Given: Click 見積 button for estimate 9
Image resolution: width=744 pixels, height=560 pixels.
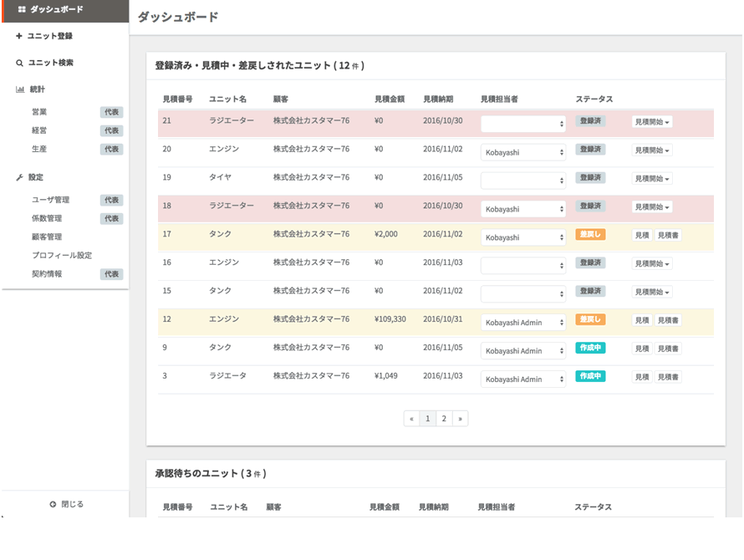Looking at the screenshot, I should point(642,349).
